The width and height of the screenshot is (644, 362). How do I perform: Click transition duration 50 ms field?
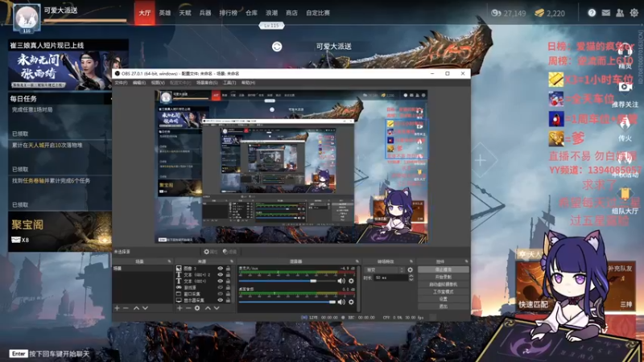(x=390, y=278)
